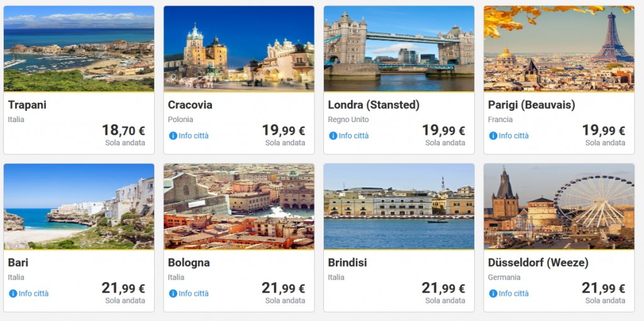The width and height of the screenshot is (644, 321).
Task: Open Info città link for Cracovia
Action: 193,136
